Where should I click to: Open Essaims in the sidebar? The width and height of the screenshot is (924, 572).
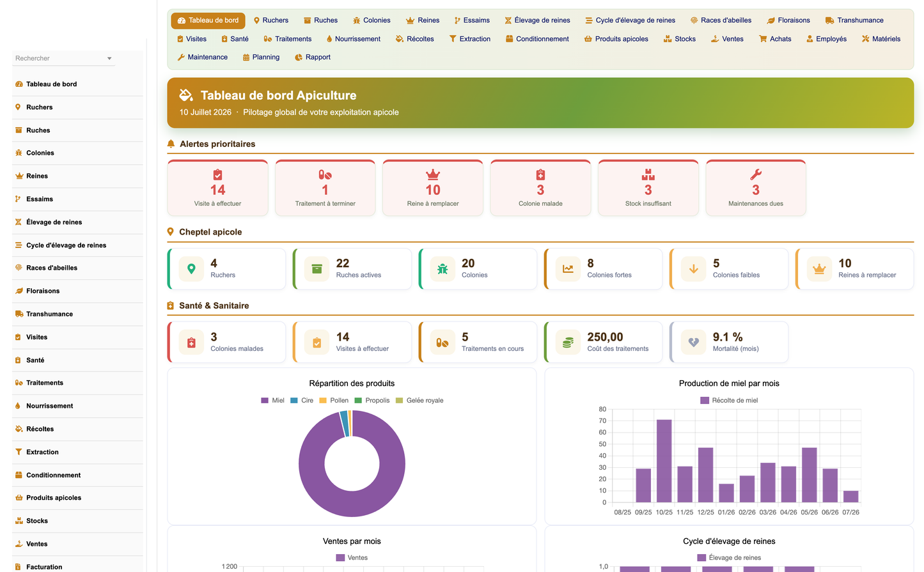click(x=77, y=199)
